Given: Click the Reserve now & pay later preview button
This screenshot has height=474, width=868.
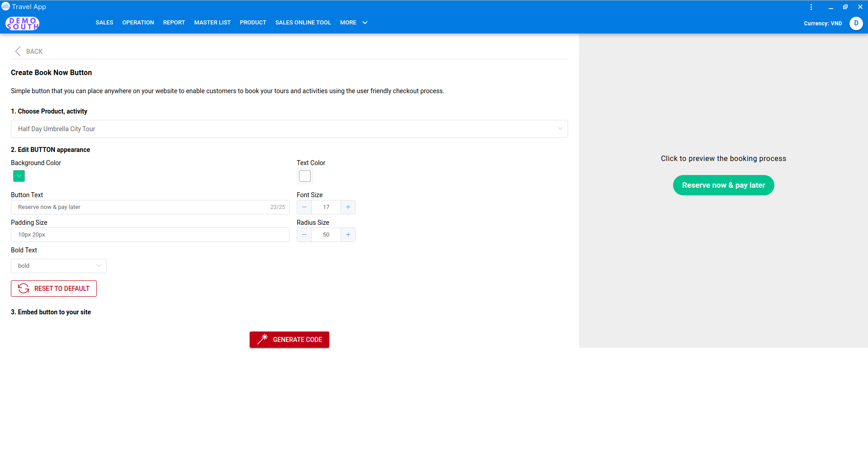Looking at the screenshot, I should coord(723,185).
